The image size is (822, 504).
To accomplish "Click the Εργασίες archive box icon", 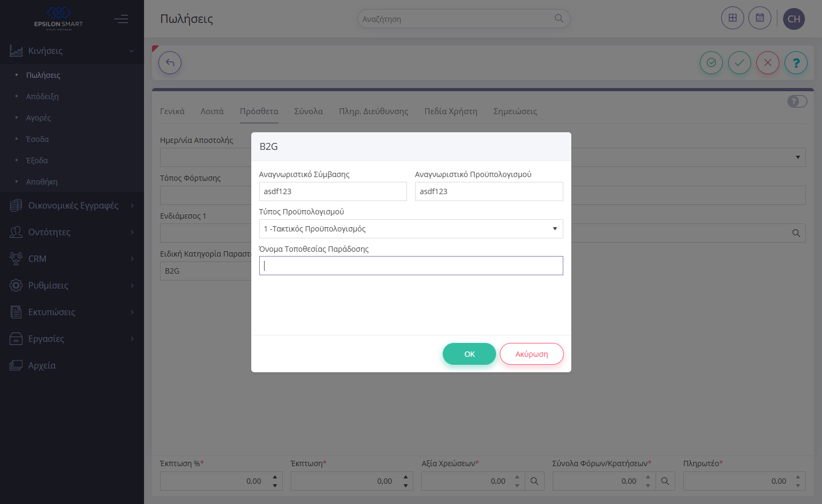I will point(16,339).
